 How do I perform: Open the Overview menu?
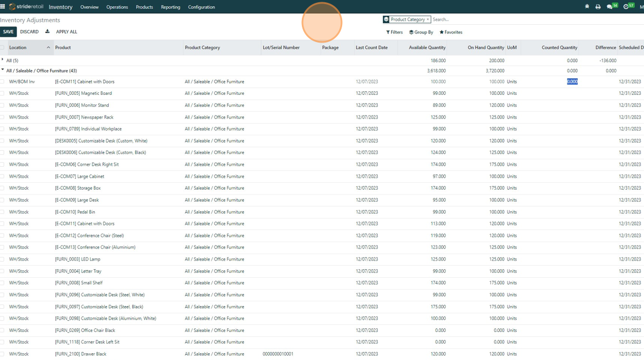point(89,7)
